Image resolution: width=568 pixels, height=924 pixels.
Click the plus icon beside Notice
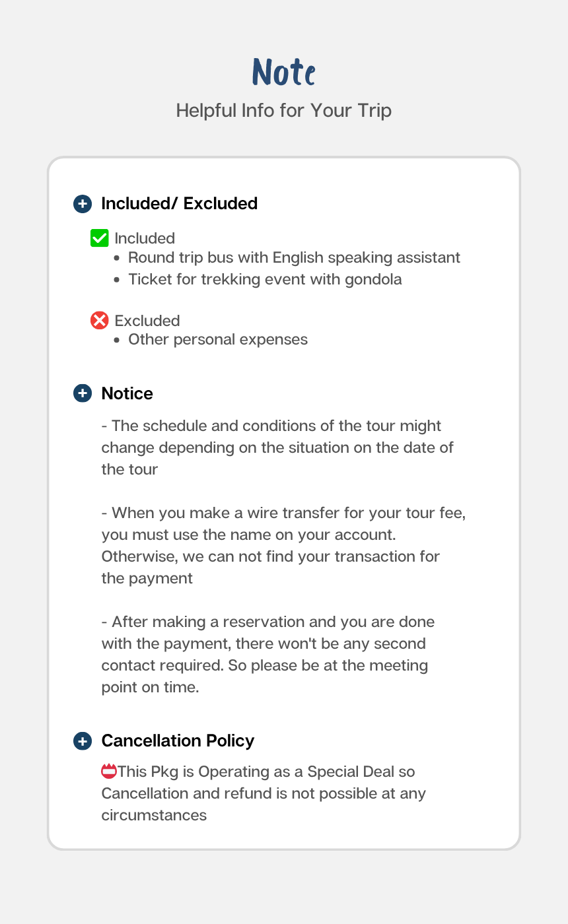(x=82, y=394)
